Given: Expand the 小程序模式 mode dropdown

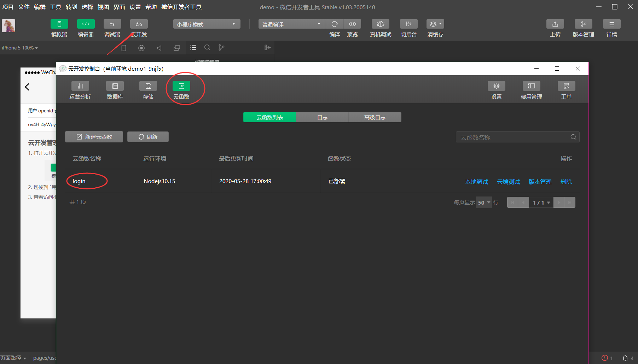Looking at the screenshot, I should [207, 24].
